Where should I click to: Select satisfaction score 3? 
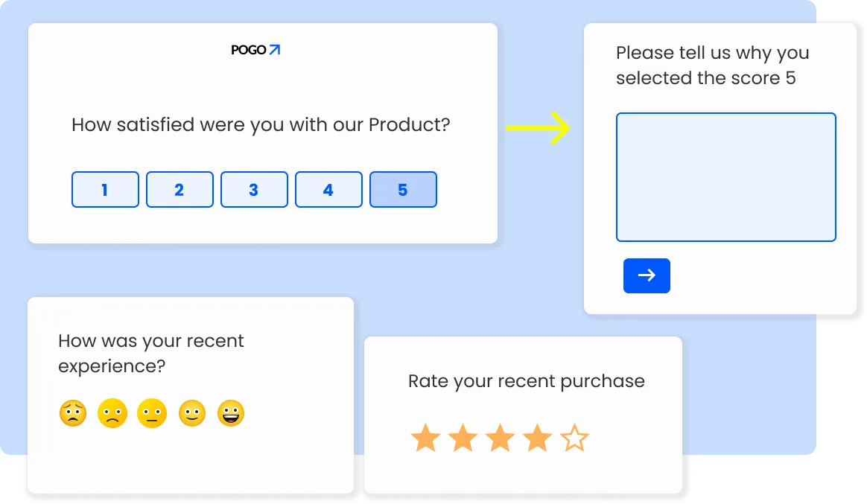click(254, 190)
